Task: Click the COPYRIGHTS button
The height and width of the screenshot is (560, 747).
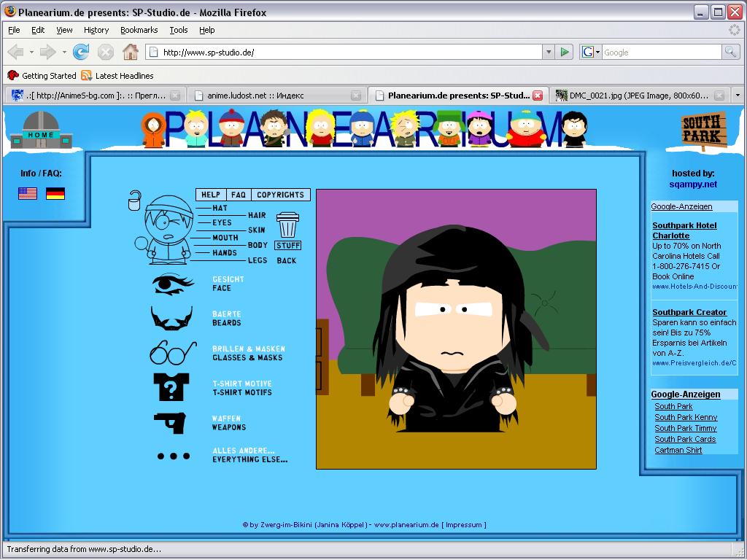Action: coord(280,195)
